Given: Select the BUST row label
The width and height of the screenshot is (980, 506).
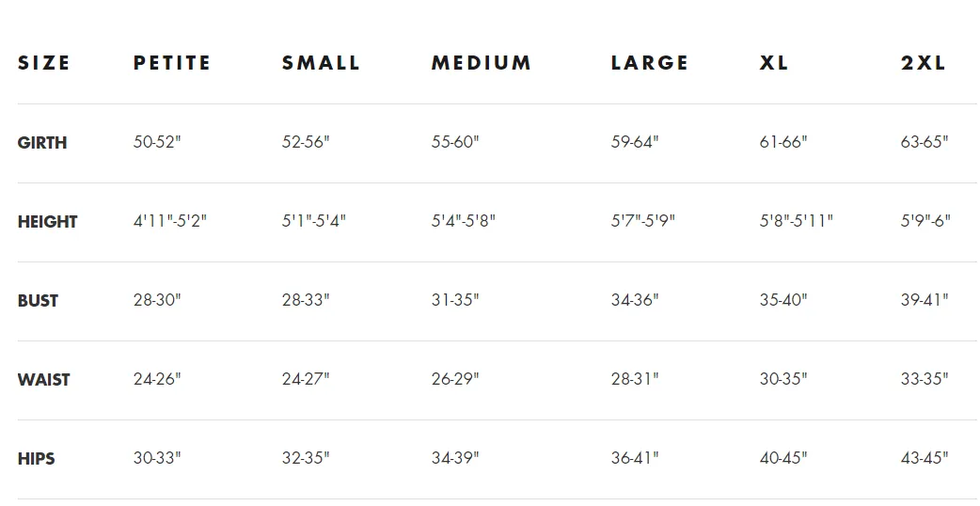Looking at the screenshot, I should click(38, 300).
